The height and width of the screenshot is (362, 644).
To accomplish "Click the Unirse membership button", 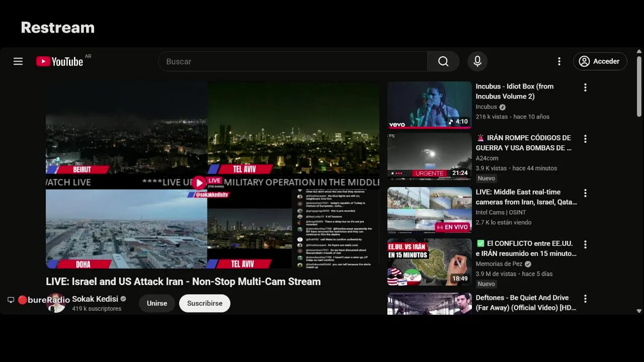I will tap(157, 303).
